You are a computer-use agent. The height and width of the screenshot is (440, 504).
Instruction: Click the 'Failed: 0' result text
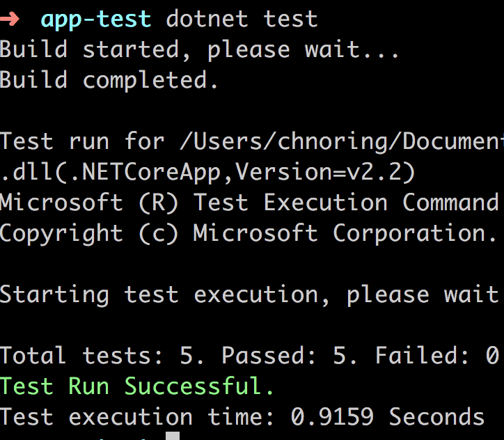(x=436, y=356)
